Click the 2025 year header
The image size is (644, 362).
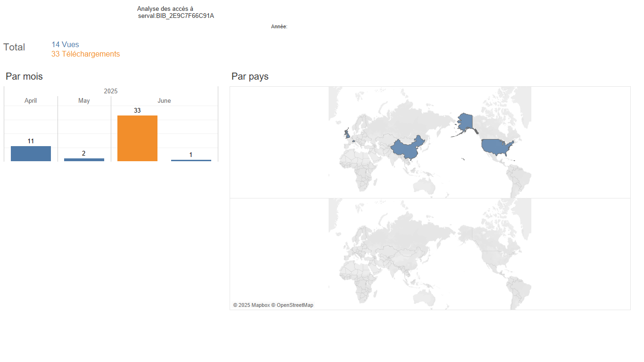point(111,91)
